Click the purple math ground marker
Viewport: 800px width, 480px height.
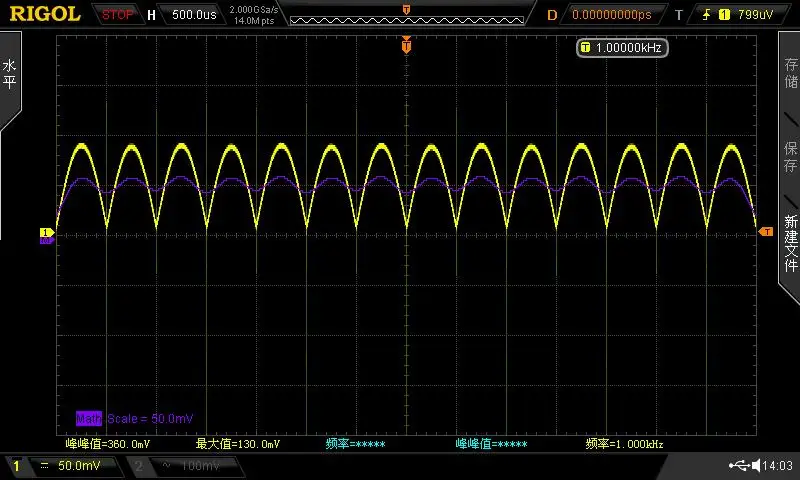click(x=46, y=240)
